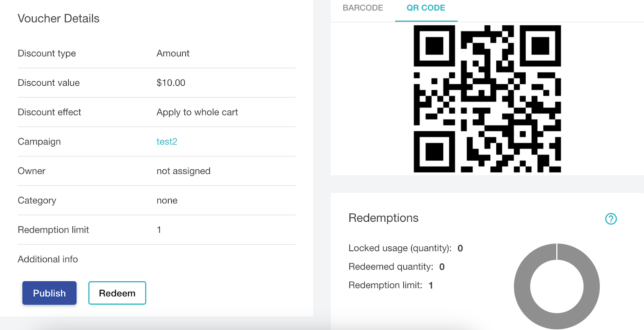
Task: Click the gray redemptions donut chart
Action: tap(557, 286)
